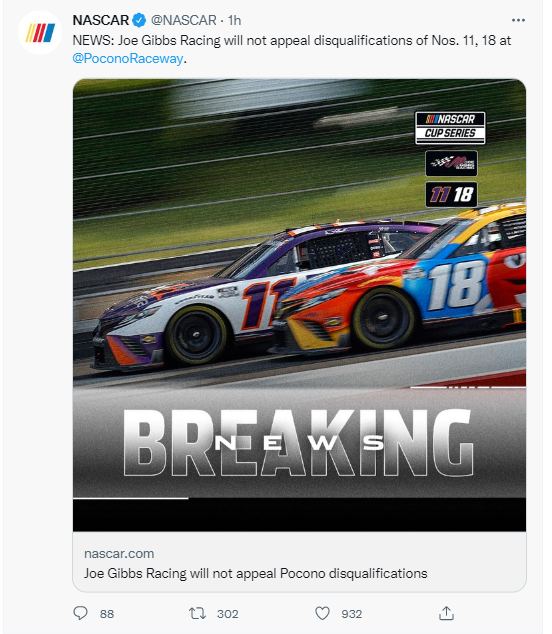
Task: Open the @NASCAR handle link
Action: coord(184,20)
